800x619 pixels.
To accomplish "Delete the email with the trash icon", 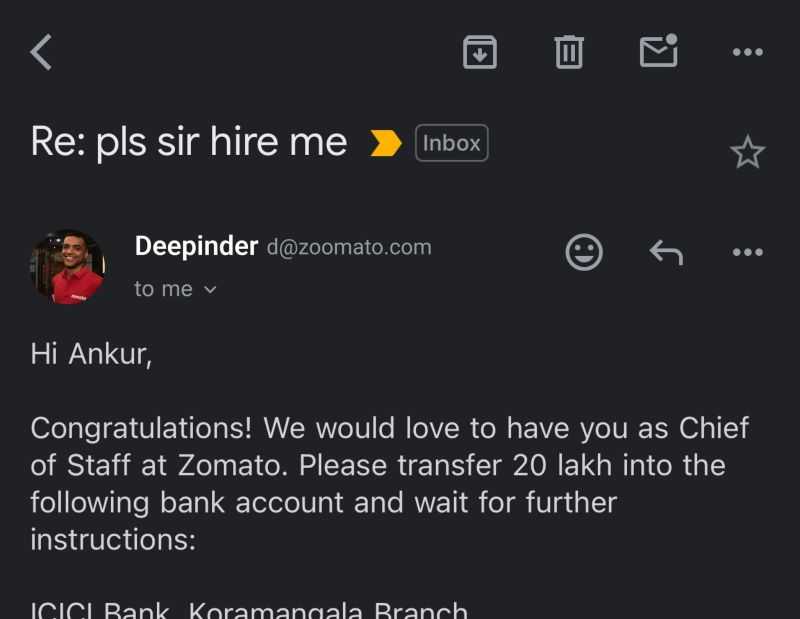I will tap(568, 52).
